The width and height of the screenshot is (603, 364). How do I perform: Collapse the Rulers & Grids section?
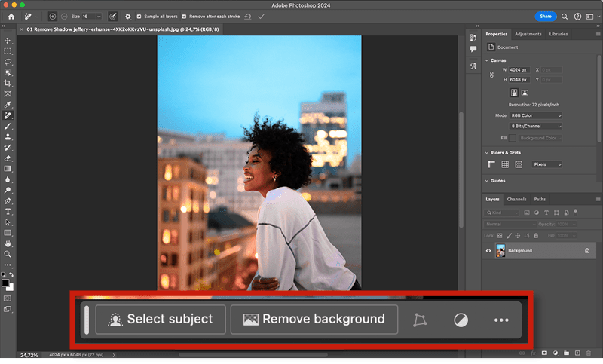tap(487, 152)
